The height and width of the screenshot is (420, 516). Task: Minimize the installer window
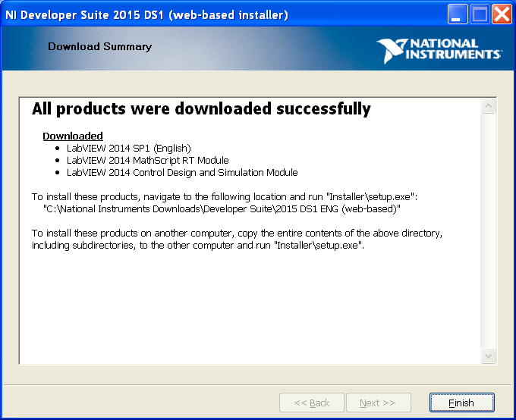[458, 14]
